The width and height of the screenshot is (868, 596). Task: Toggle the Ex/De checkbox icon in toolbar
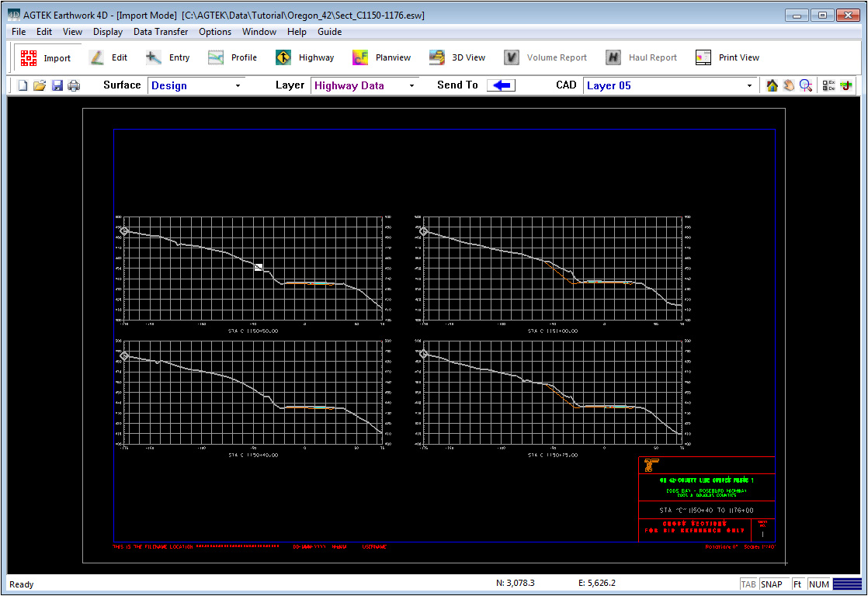828,85
